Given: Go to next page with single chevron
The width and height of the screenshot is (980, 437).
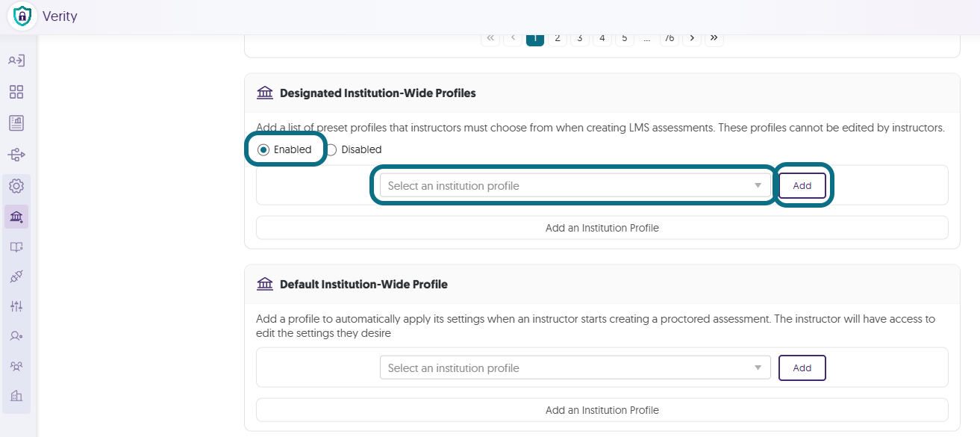Looking at the screenshot, I should [x=692, y=37].
